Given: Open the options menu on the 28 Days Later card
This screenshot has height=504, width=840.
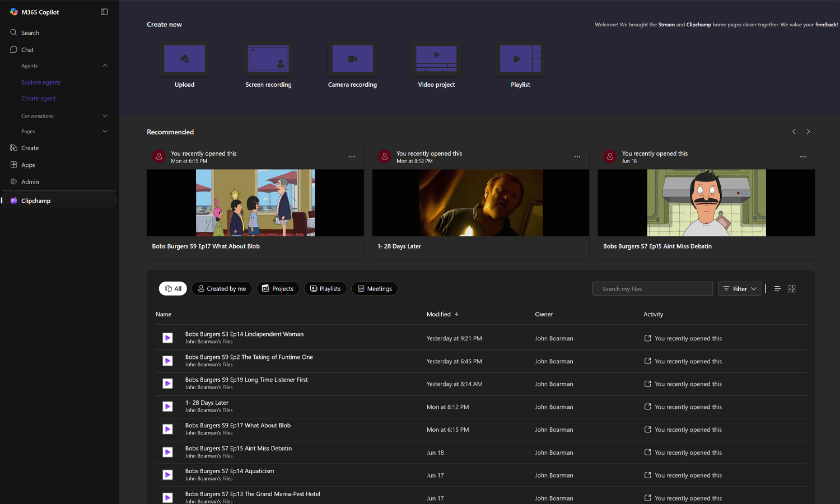Looking at the screenshot, I should tap(577, 157).
